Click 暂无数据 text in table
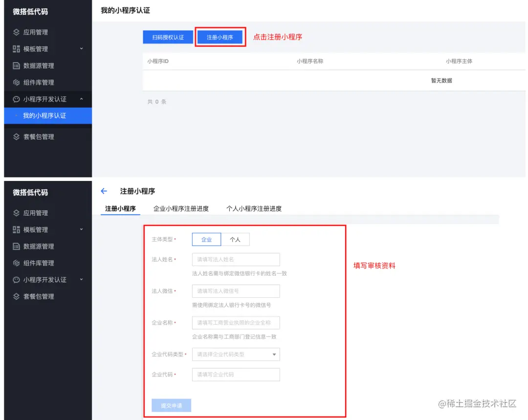The image size is (528, 420). point(441,81)
